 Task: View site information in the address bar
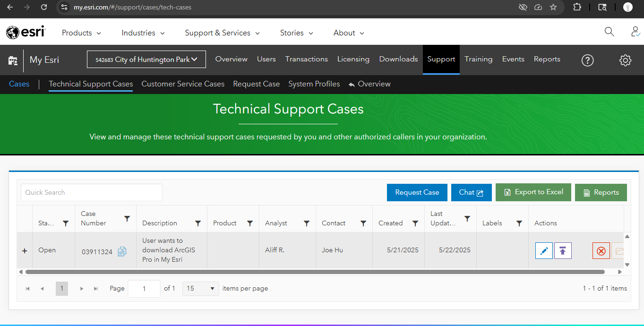(64, 7)
